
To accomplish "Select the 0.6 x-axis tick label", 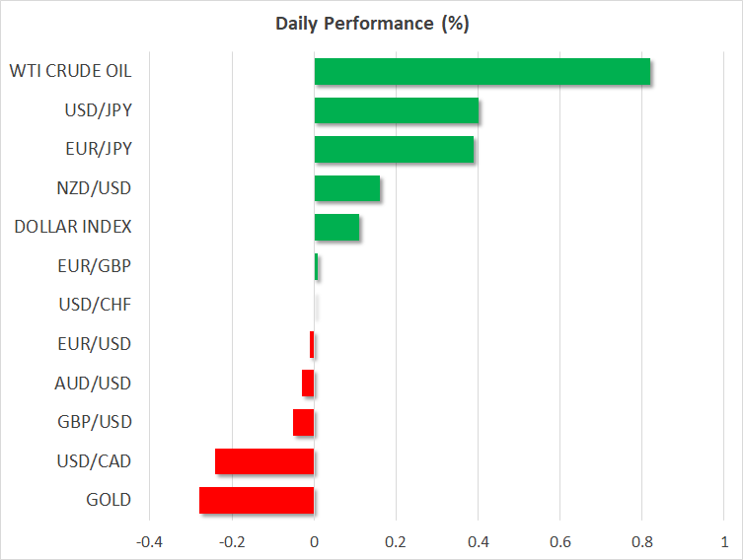I will pos(559,543).
